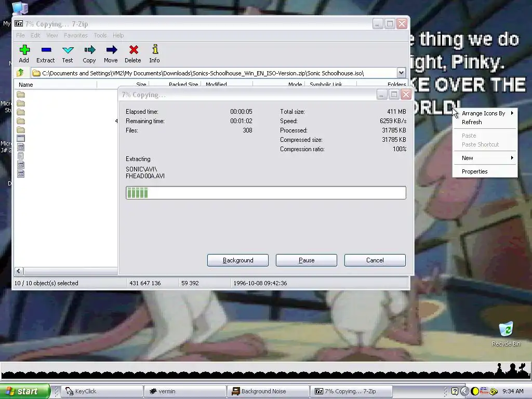
Task: Click greyed Paste in context menu
Action: click(x=485, y=136)
